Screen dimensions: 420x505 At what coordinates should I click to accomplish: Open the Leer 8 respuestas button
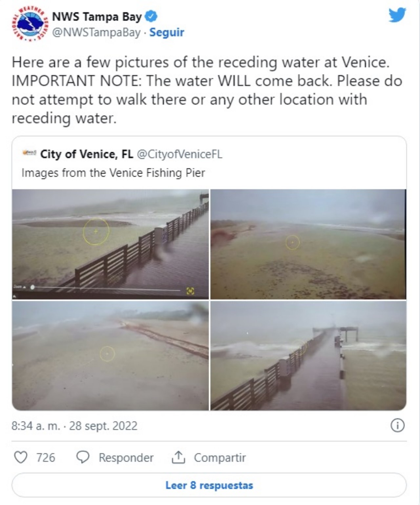pyautogui.click(x=209, y=485)
